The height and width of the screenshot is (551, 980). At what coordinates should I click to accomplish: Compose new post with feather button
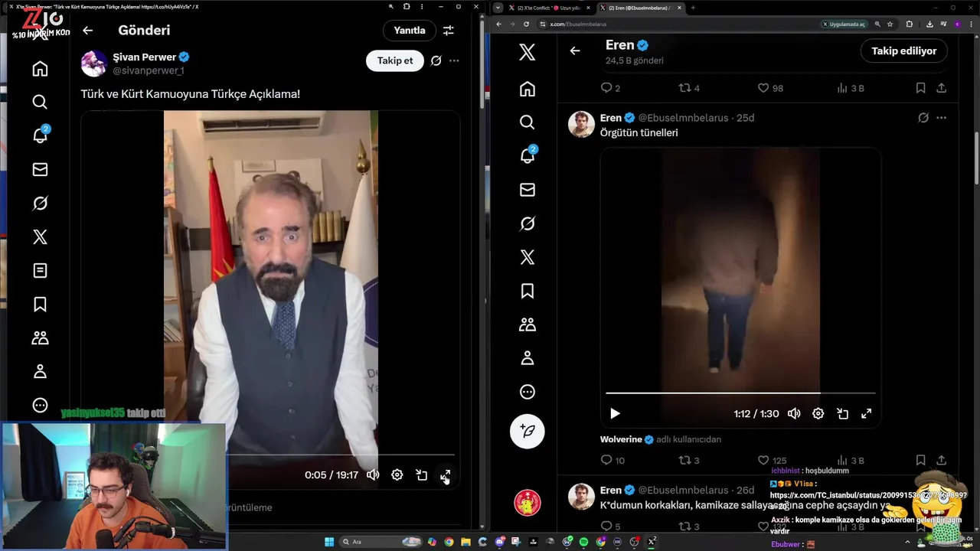pyautogui.click(x=527, y=431)
